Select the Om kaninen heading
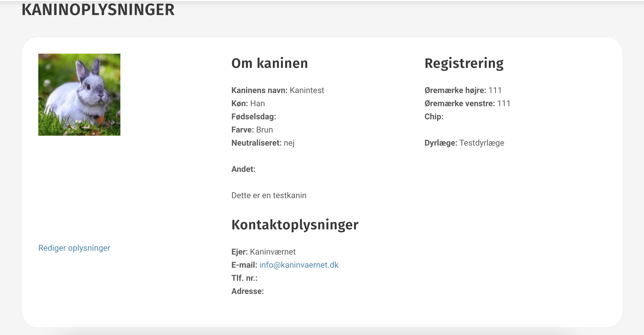The width and height of the screenshot is (644, 335). [x=270, y=63]
